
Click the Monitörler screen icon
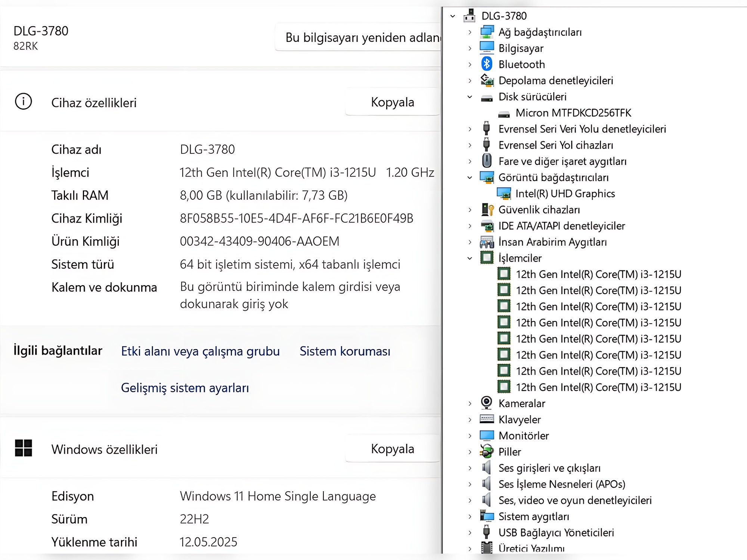[487, 435]
